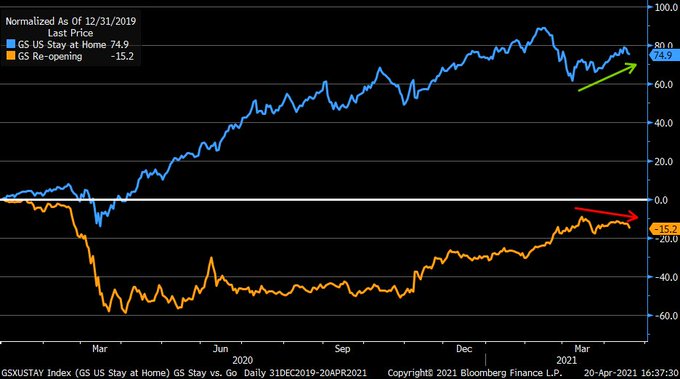
Task: Select the GS Re-opening legend label
Action: pos(50,56)
